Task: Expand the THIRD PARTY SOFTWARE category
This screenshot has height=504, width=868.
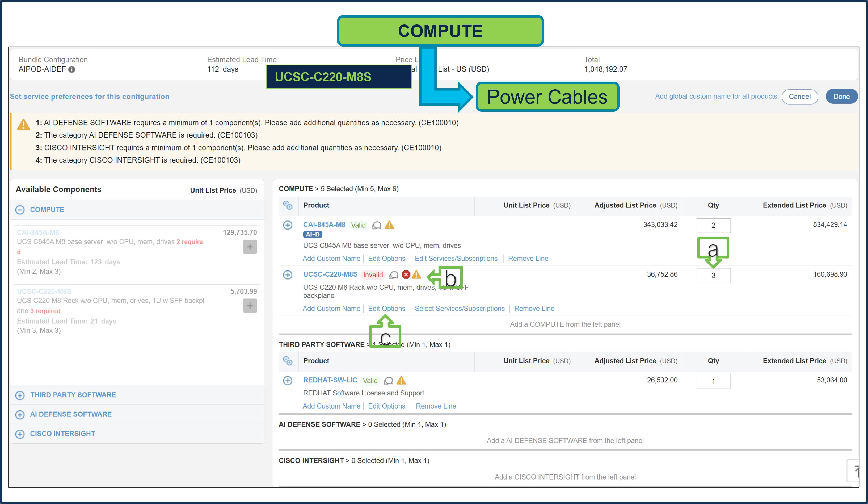Action: 20,395
